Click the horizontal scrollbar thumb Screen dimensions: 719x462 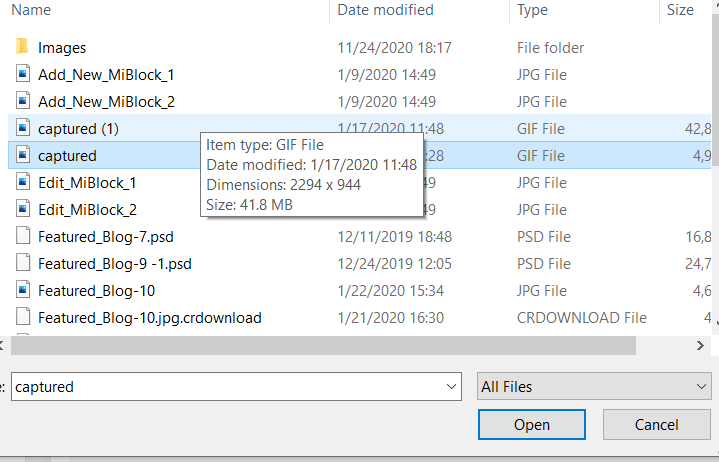(323, 346)
